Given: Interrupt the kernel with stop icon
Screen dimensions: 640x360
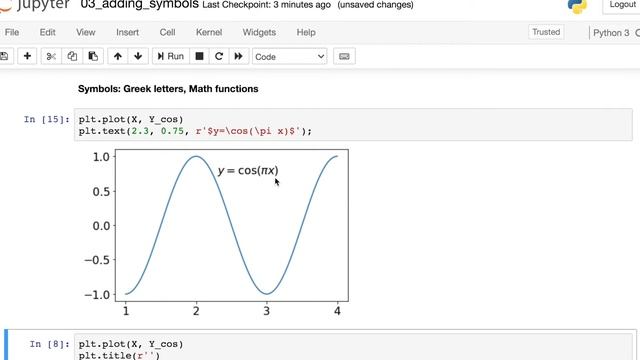Looking at the screenshot, I should pos(199,56).
